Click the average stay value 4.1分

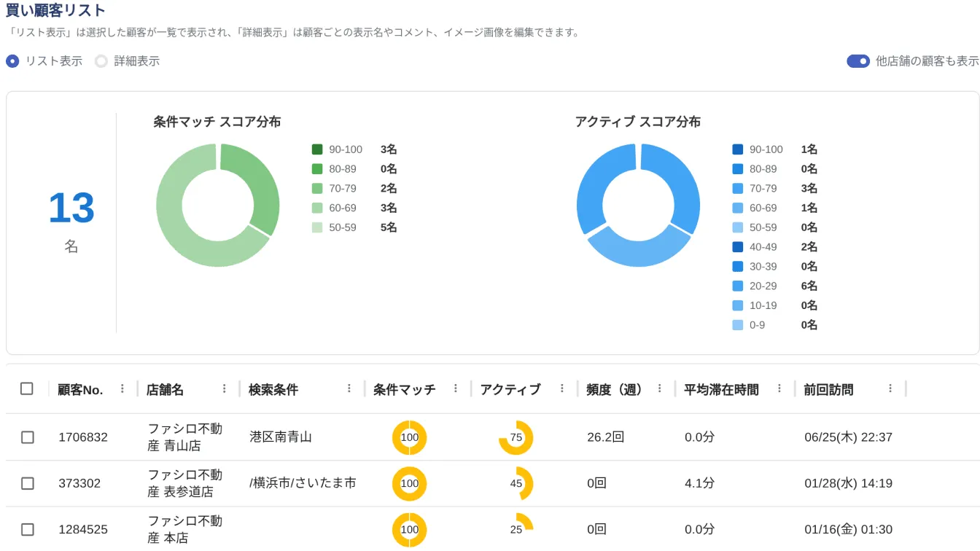click(699, 483)
